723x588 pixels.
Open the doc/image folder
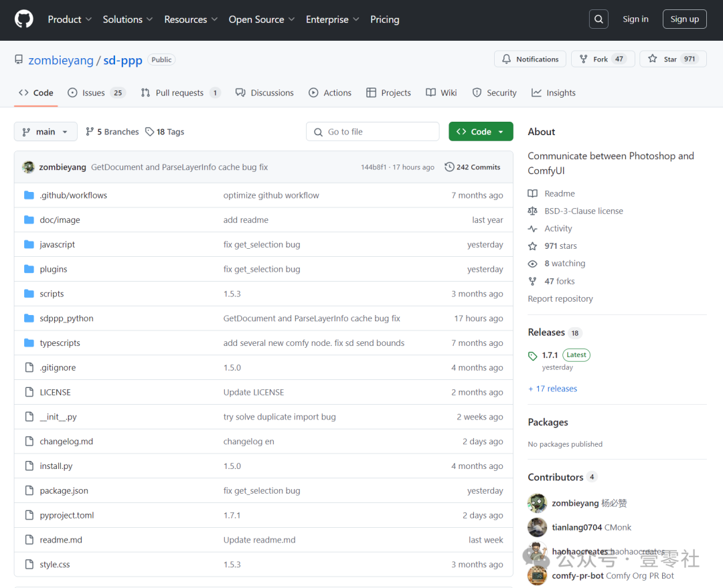60,220
